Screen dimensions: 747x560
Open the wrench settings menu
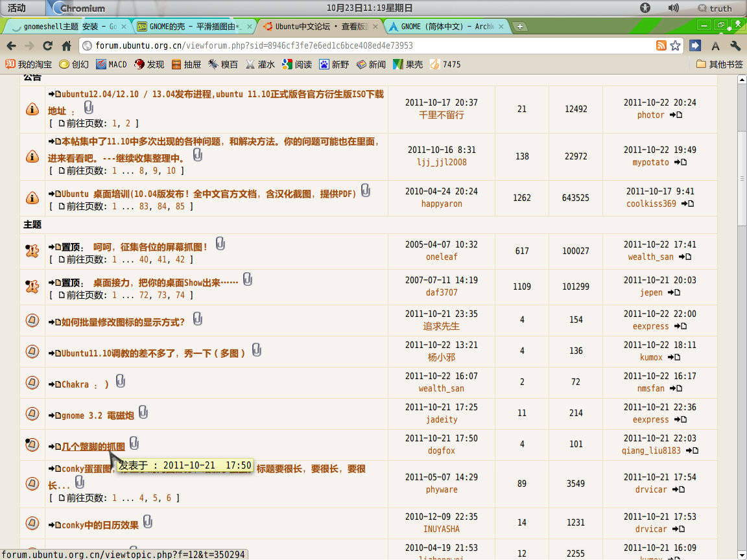pos(735,46)
